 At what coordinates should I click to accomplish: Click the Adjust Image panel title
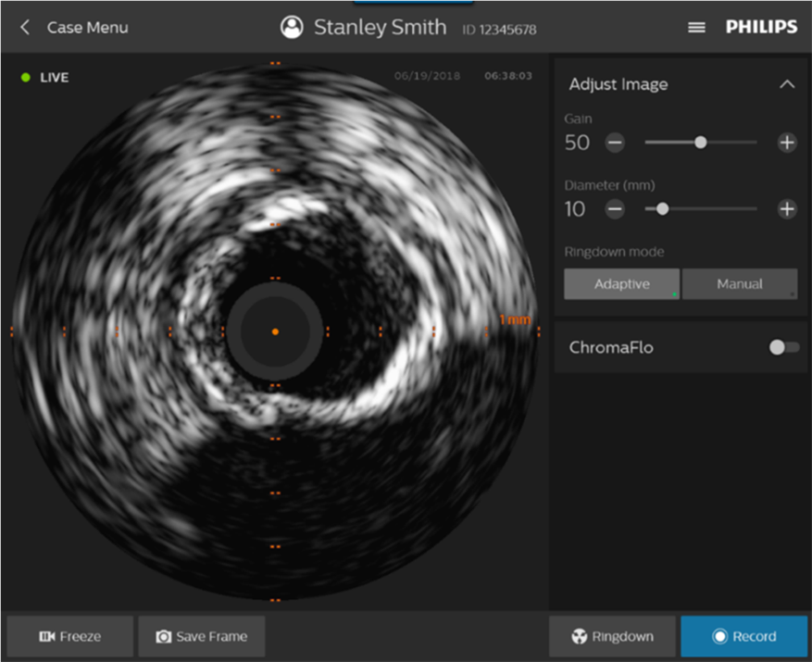pyautogui.click(x=618, y=84)
